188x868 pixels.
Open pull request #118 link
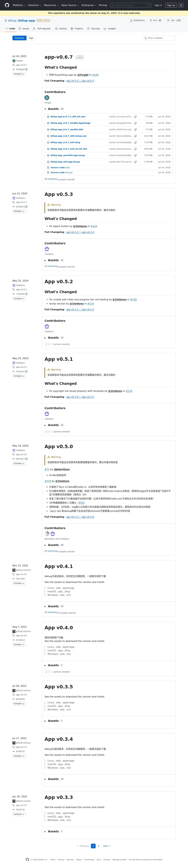(133, 300)
